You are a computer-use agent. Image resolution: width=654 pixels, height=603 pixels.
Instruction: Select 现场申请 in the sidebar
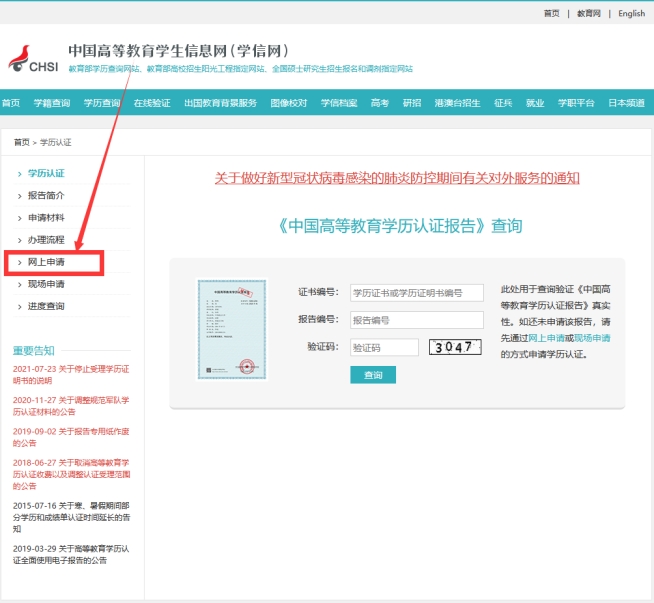pyautogui.click(x=46, y=284)
